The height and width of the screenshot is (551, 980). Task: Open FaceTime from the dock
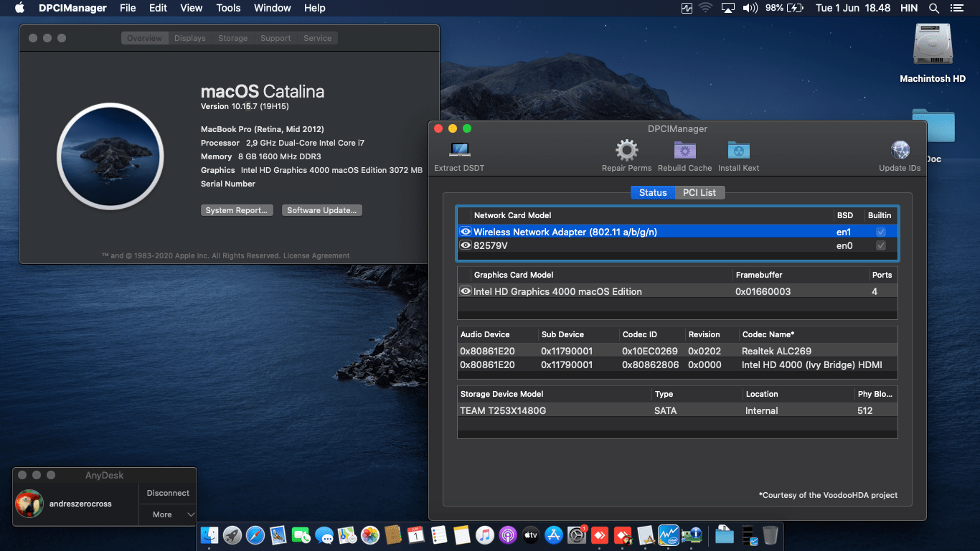[301, 534]
